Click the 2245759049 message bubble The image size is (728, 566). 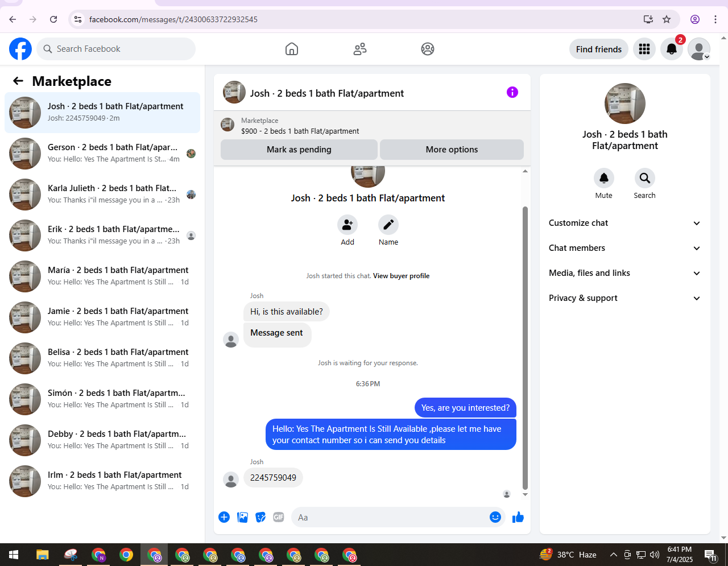(x=273, y=478)
